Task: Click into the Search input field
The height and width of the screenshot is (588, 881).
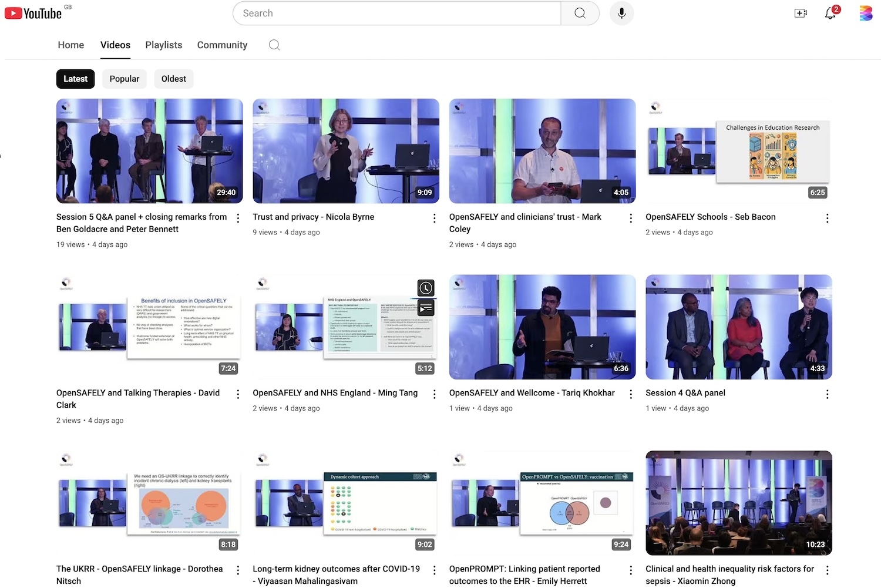Action: [x=397, y=13]
